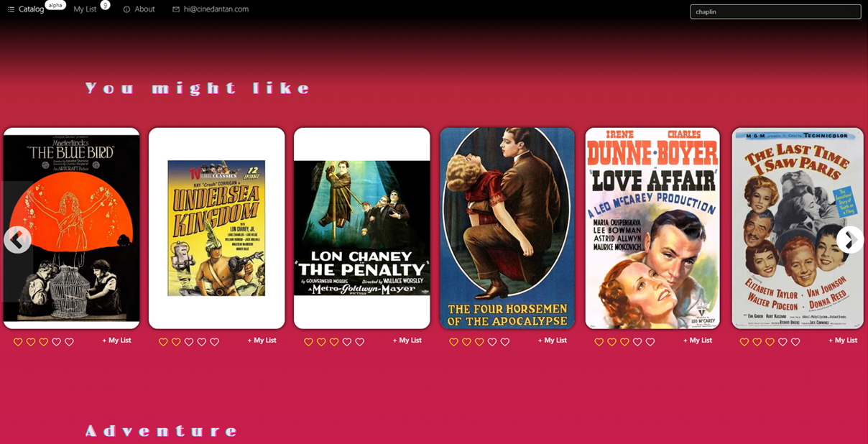Click the hi@cinedantan.com email link

coord(216,9)
